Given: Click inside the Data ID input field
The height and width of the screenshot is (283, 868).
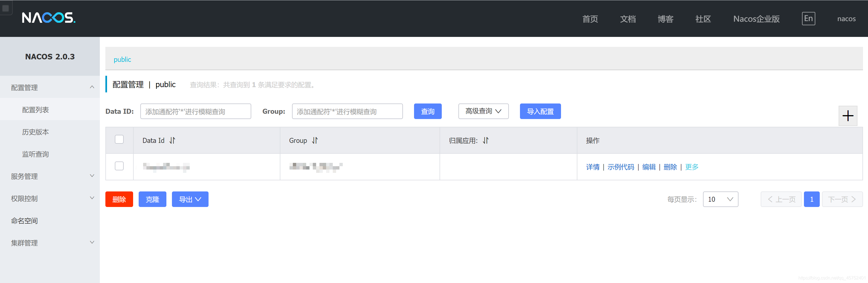Looking at the screenshot, I should 196,111.
